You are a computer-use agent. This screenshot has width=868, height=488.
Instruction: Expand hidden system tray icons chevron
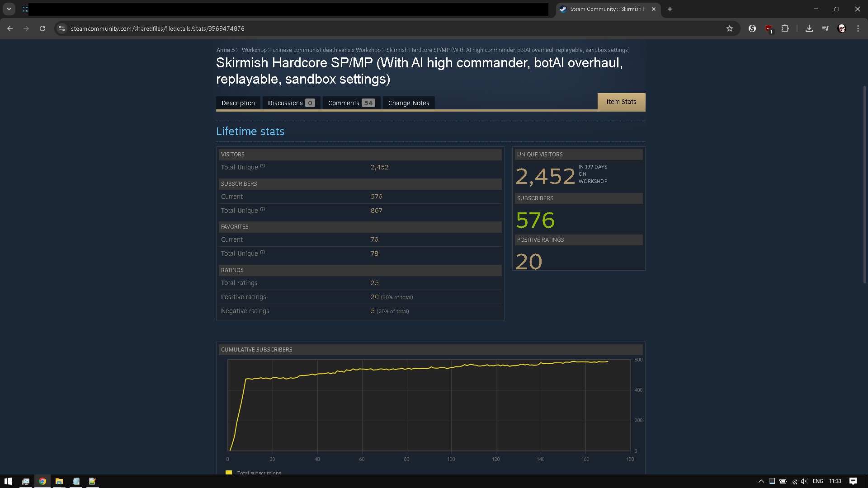tap(761, 481)
